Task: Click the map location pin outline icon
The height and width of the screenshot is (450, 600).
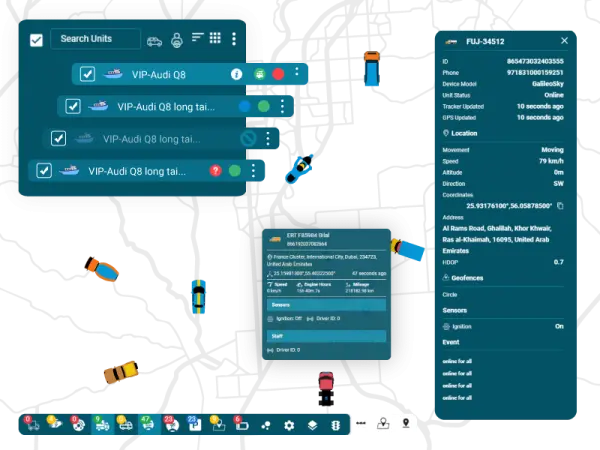Action: point(383,423)
